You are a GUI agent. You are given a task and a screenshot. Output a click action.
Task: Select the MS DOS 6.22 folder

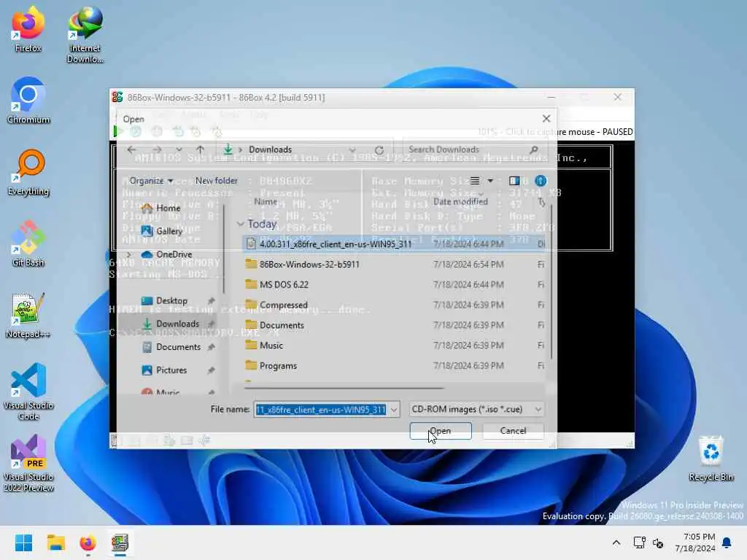click(x=393, y=285)
